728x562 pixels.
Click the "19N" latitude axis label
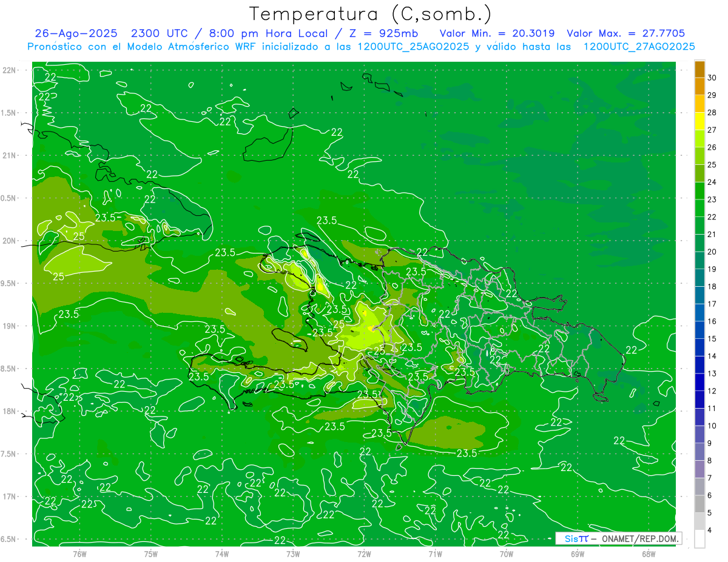8,327
